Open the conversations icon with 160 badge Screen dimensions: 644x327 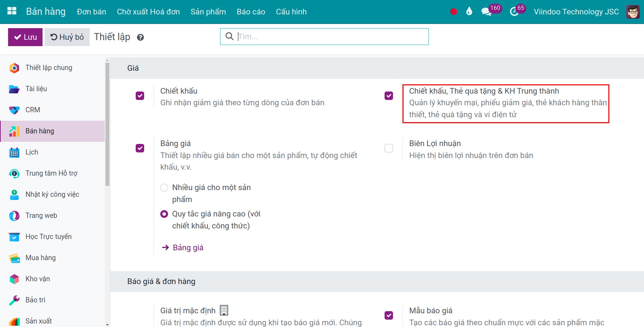pyautogui.click(x=486, y=12)
